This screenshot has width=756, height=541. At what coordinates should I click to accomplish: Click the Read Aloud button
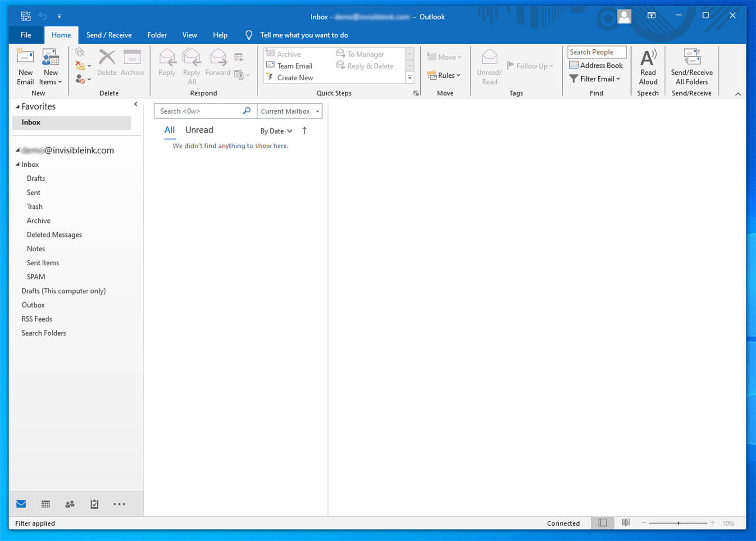648,67
